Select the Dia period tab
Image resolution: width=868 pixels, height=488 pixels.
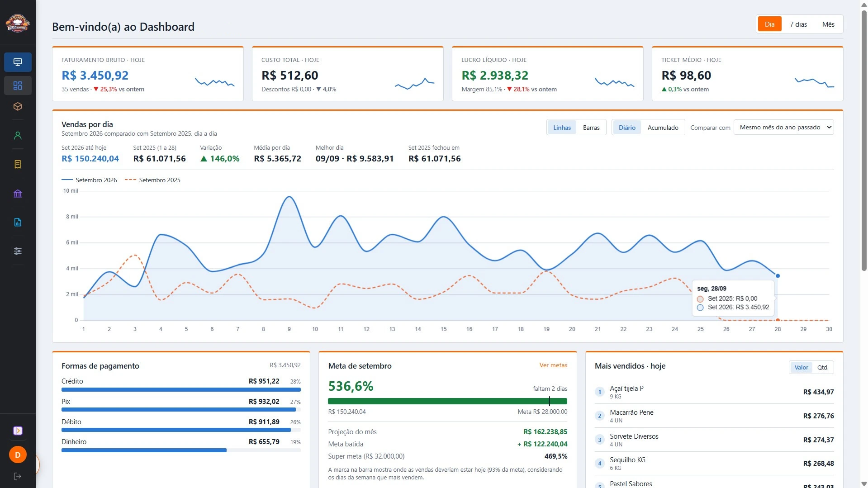(x=769, y=24)
